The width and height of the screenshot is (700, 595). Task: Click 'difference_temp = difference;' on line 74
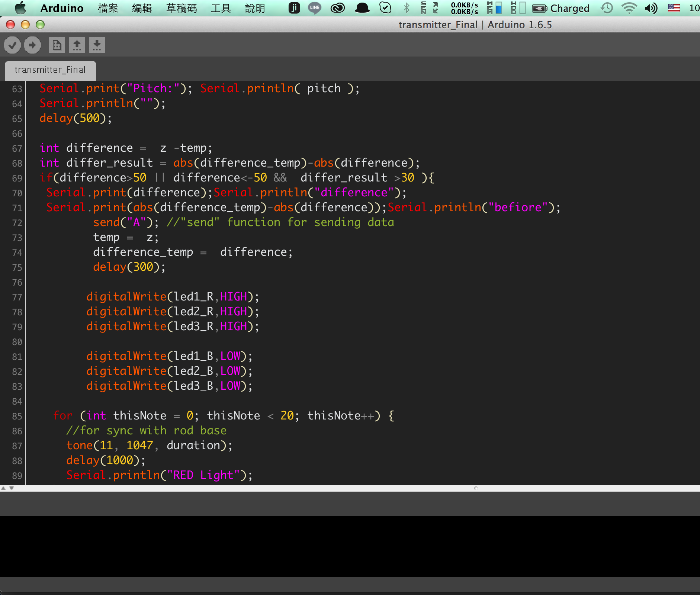(193, 252)
